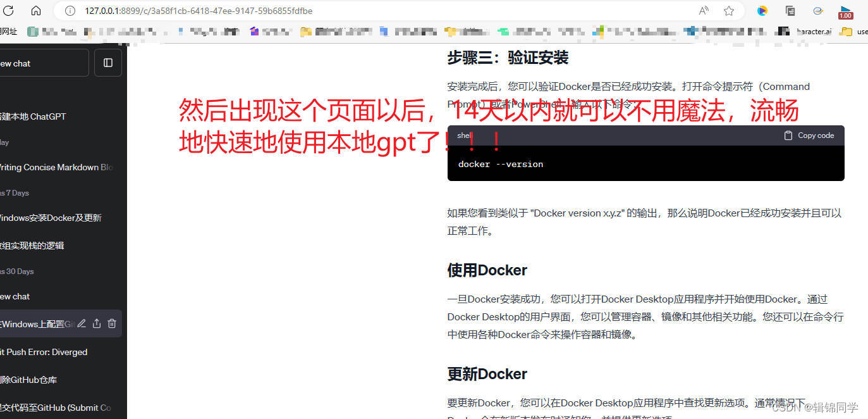Open the character.ai bookmark
The image size is (868, 419).
(805, 31)
